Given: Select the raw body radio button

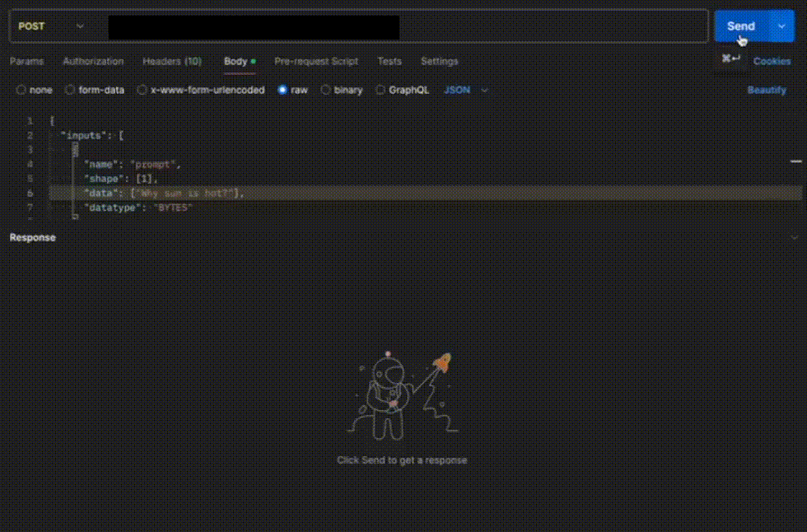Looking at the screenshot, I should [x=282, y=90].
